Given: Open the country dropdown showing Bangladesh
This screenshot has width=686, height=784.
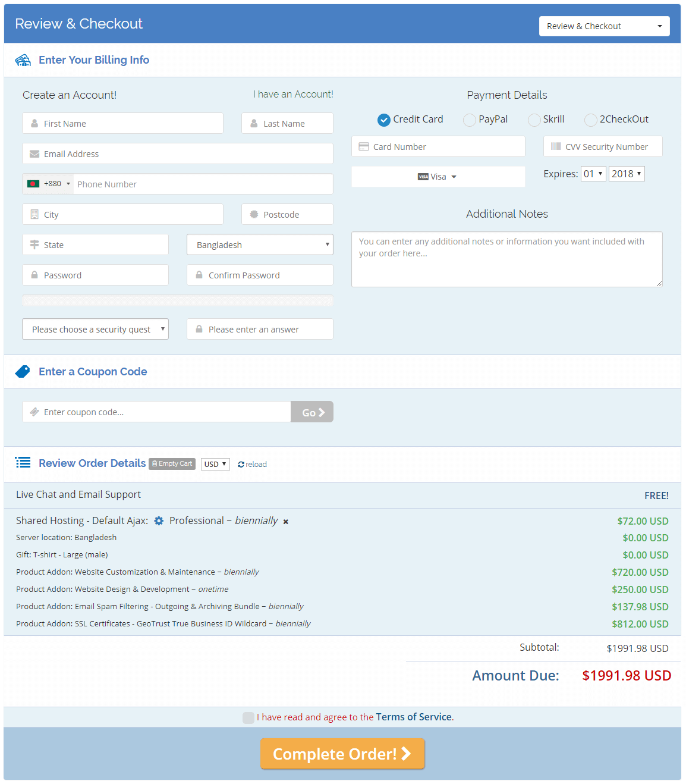Looking at the screenshot, I should click(x=260, y=244).
